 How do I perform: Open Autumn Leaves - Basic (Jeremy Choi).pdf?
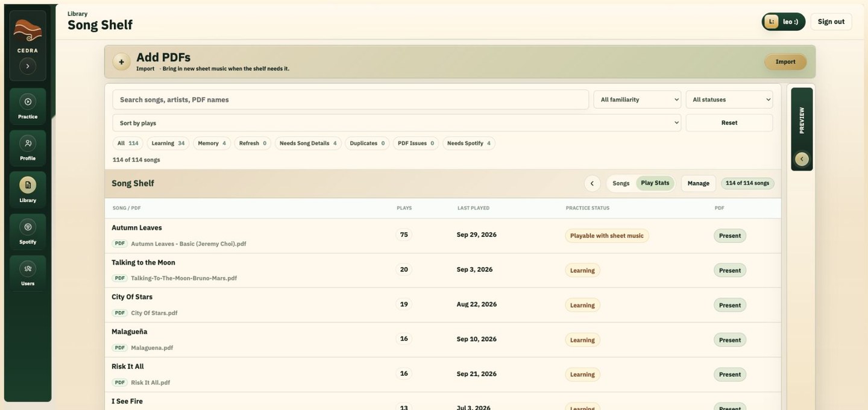coord(188,244)
